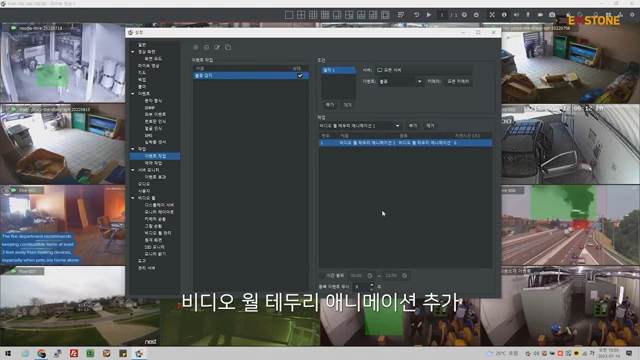Screen dimensions: 640x360
Task: Select 디스플레이 서버 in the settings tree
Action: point(159,205)
